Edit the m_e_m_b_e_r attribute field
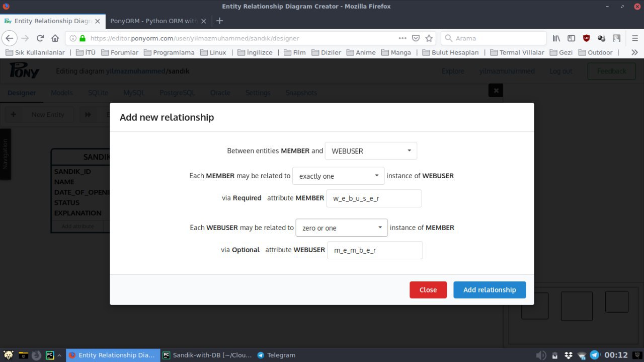This screenshot has width=644, height=362. tap(375, 250)
